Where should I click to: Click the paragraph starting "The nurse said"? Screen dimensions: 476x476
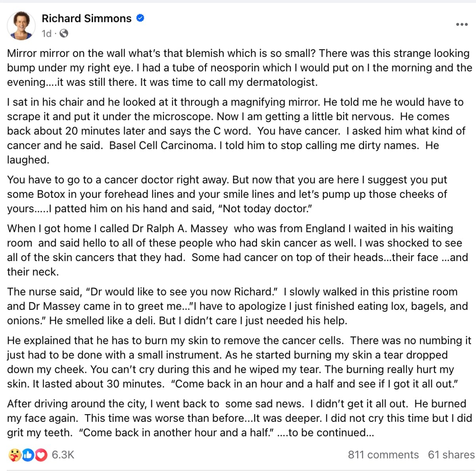(237, 306)
